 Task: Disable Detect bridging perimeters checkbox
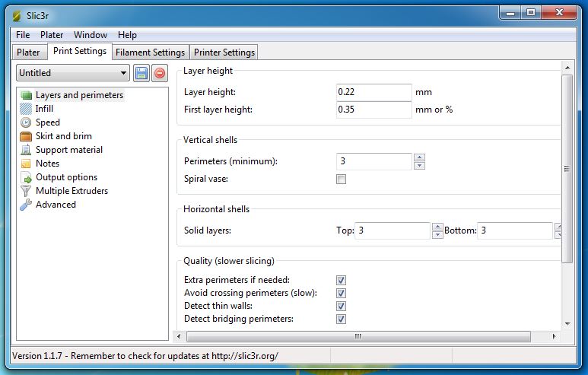coord(341,319)
